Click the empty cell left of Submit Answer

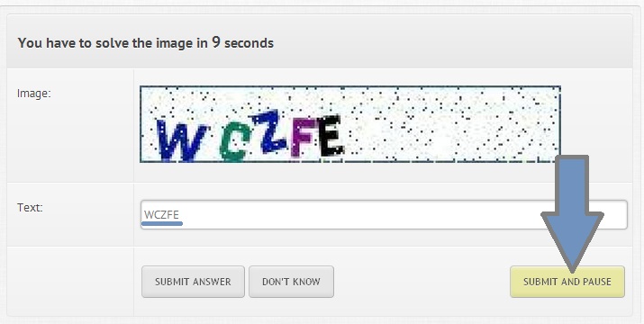point(70,282)
